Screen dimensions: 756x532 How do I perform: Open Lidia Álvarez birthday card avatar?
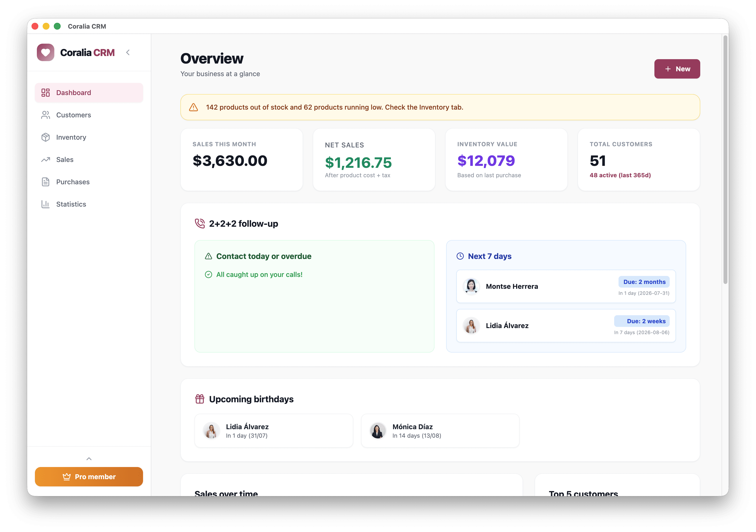tap(211, 431)
